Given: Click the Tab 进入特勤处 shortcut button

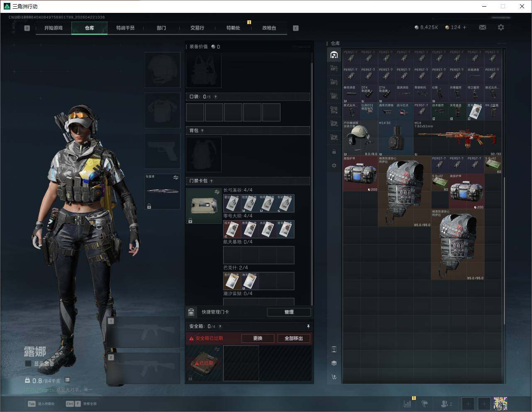Looking at the screenshot, I should pyautogui.click(x=41, y=404).
